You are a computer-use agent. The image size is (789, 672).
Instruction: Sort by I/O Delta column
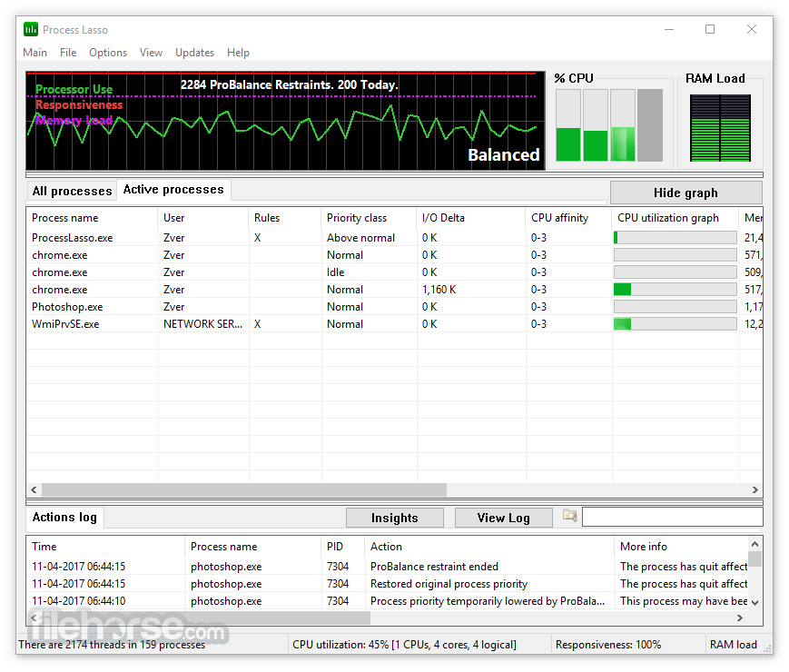(471, 218)
